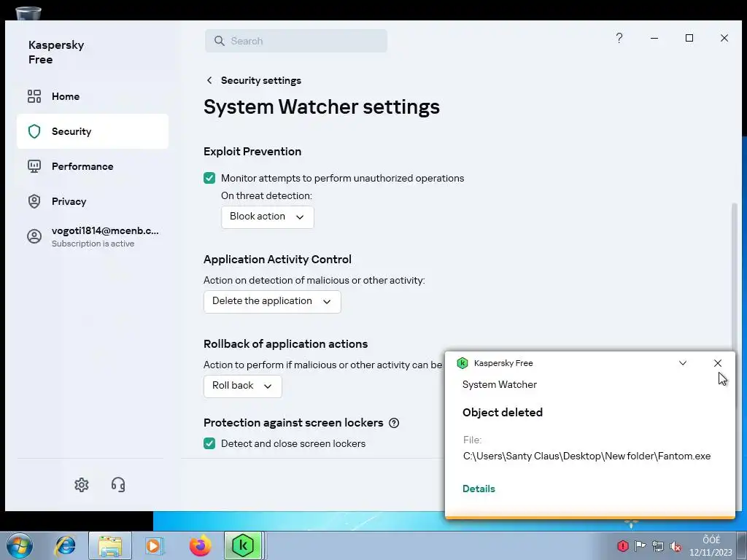
Task: Open the Roll back dropdown
Action: coord(242,386)
